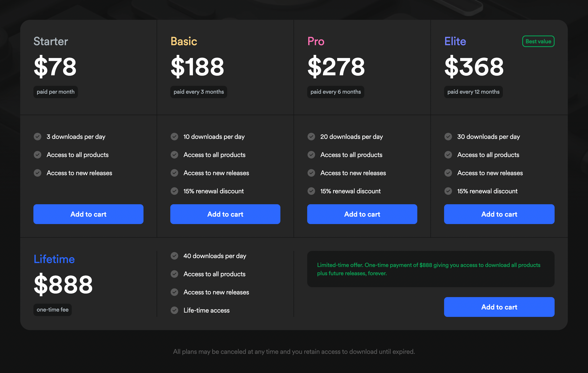The width and height of the screenshot is (588, 373).
Task: Add the Elite plan to cart
Action: point(499,214)
